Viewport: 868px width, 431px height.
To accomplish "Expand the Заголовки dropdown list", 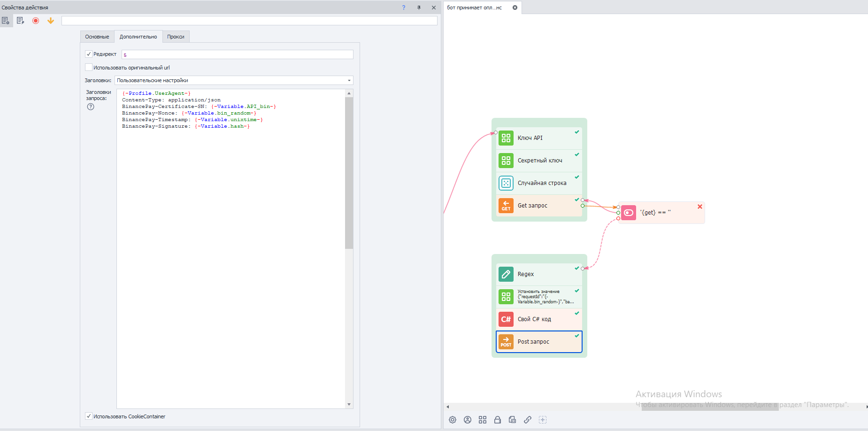I will click(x=349, y=80).
